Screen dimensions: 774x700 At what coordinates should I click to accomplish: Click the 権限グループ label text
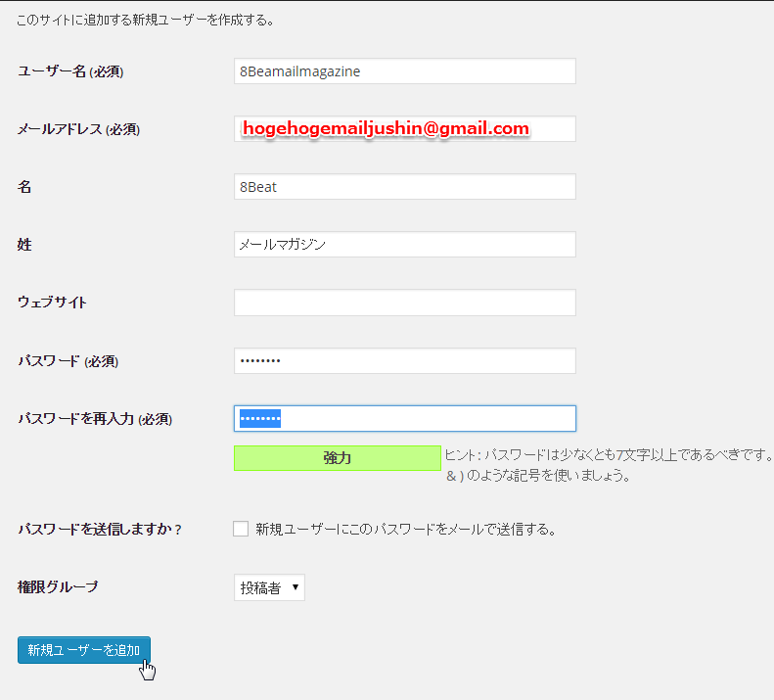pos(58,587)
